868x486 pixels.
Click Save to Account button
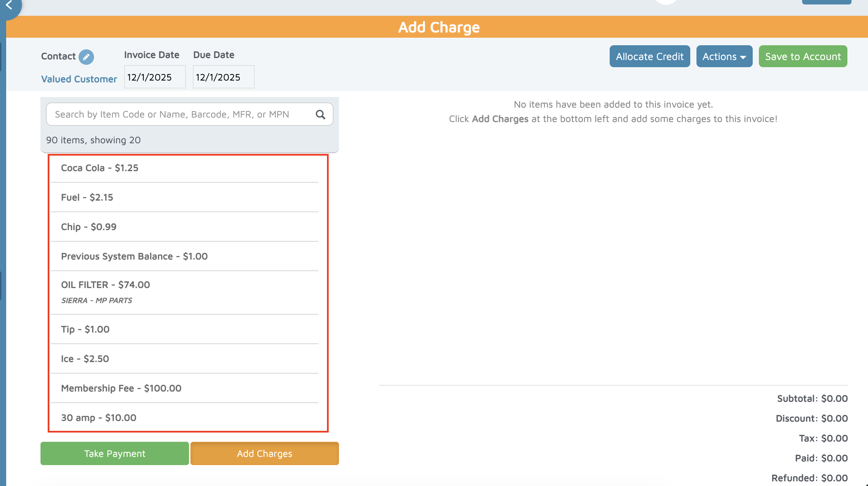[x=802, y=57]
